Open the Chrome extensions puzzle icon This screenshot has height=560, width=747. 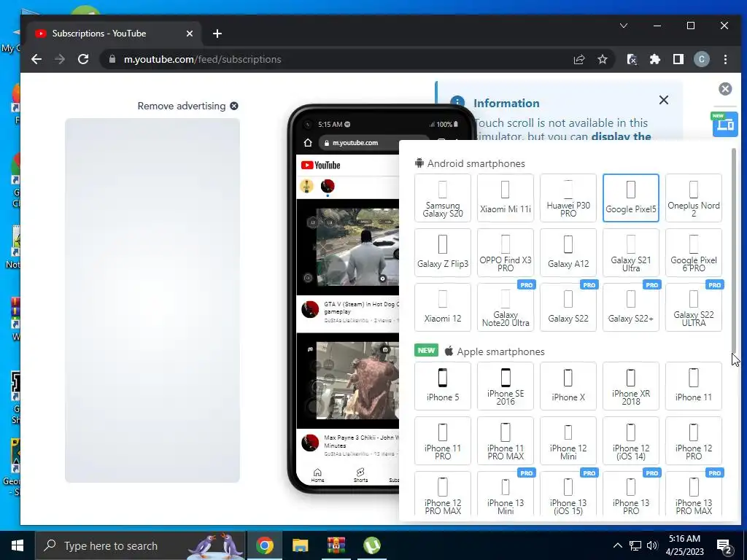click(x=655, y=59)
